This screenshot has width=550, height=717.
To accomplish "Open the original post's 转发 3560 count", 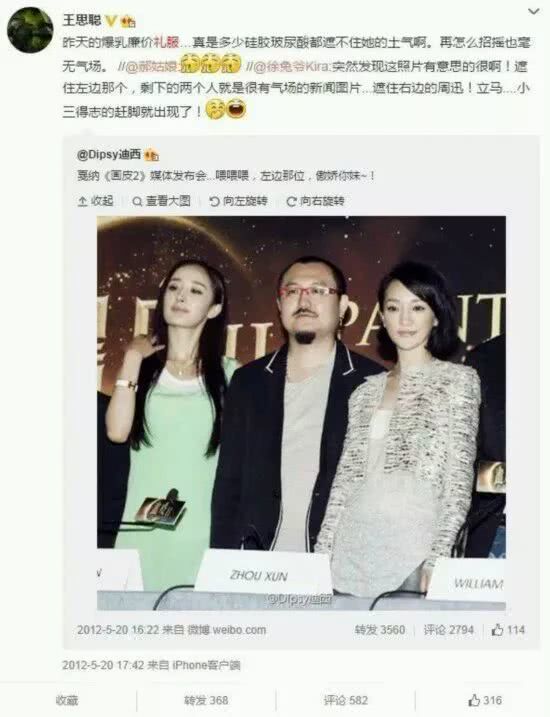I will [x=380, y=630].
